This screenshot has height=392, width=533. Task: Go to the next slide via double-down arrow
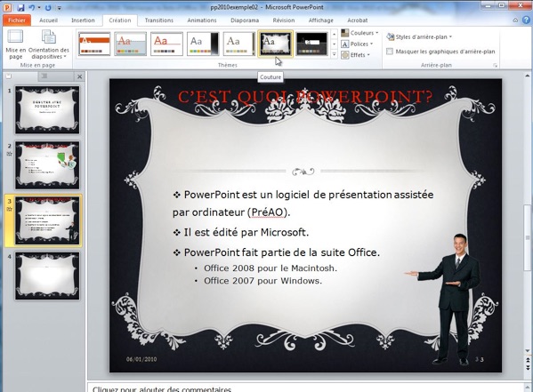click(528, 367)
